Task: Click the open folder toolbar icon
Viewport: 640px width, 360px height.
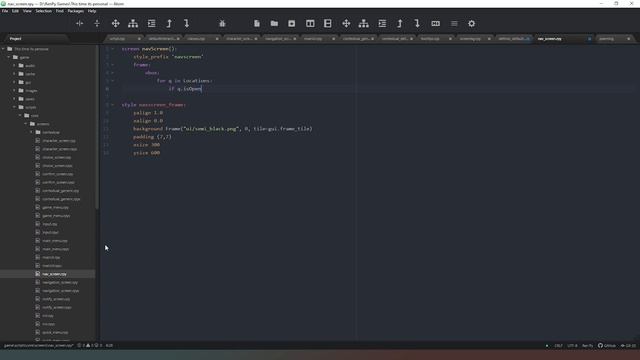Action: point(274,24)
